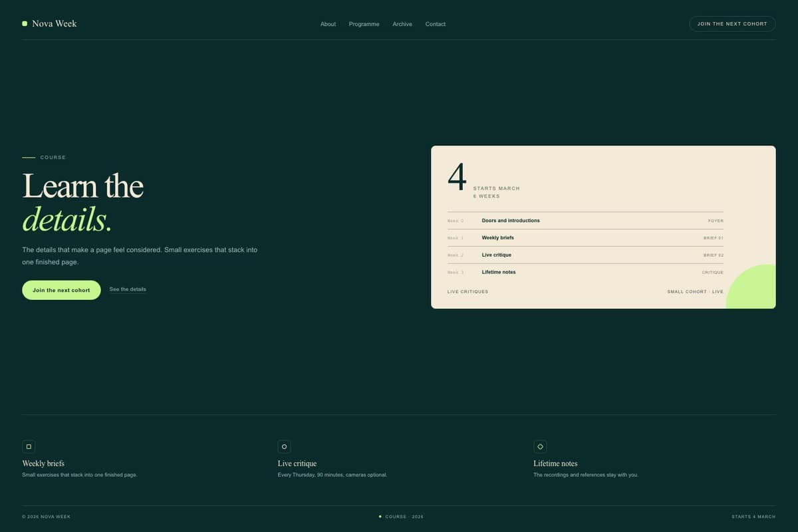Click the green Nova Week logo dot
The image size is (798, 532).
pyautogui.click(x=25, y=23)
